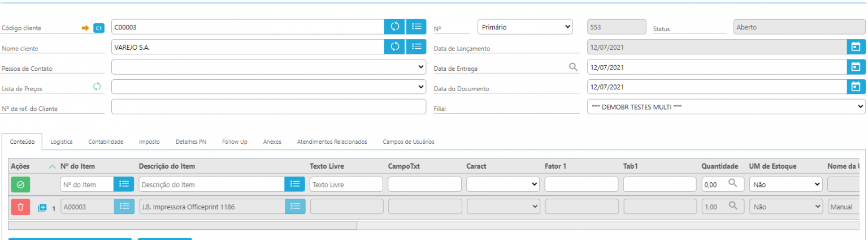This screenshot has width=868, height=240.
Task: Click the orange arrow link beside Código cliente
Action: tap(85, 28)
